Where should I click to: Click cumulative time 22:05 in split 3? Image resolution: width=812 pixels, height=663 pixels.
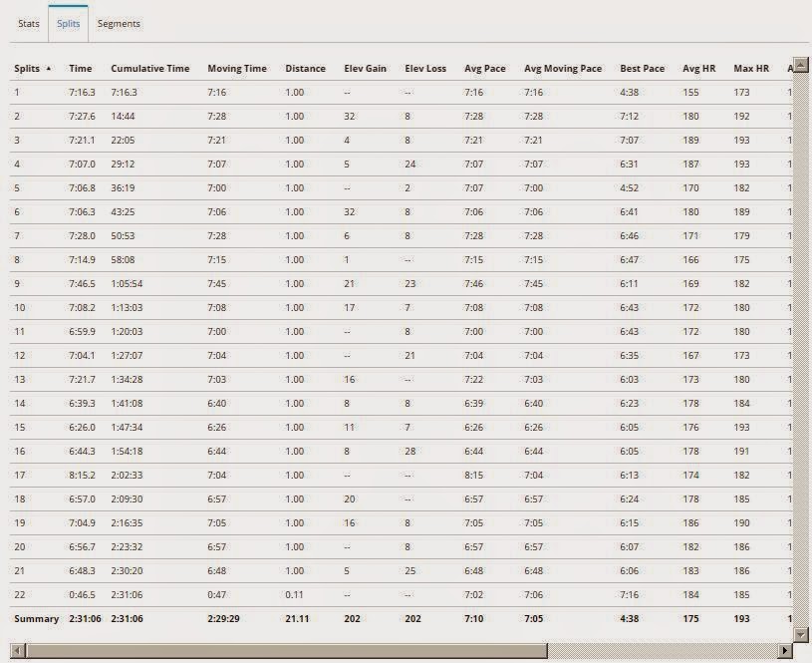coord(123,140)
